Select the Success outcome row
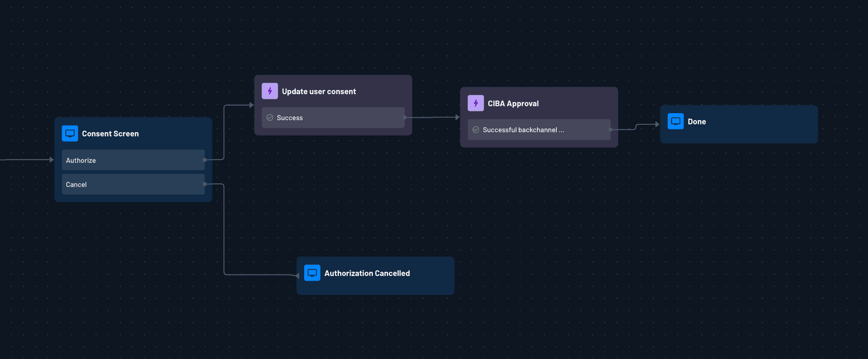 (x=333, y=118)
